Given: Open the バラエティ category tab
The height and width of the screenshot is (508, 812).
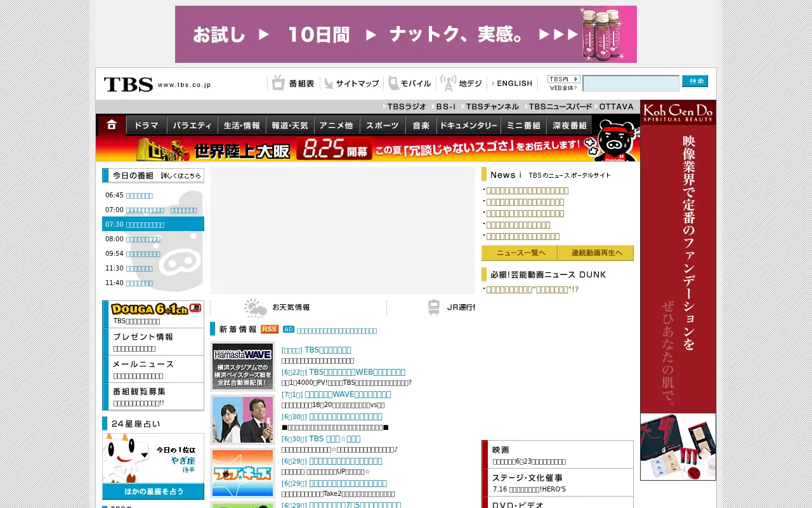Looking at the screenshot, I should [x=192, y=125].
